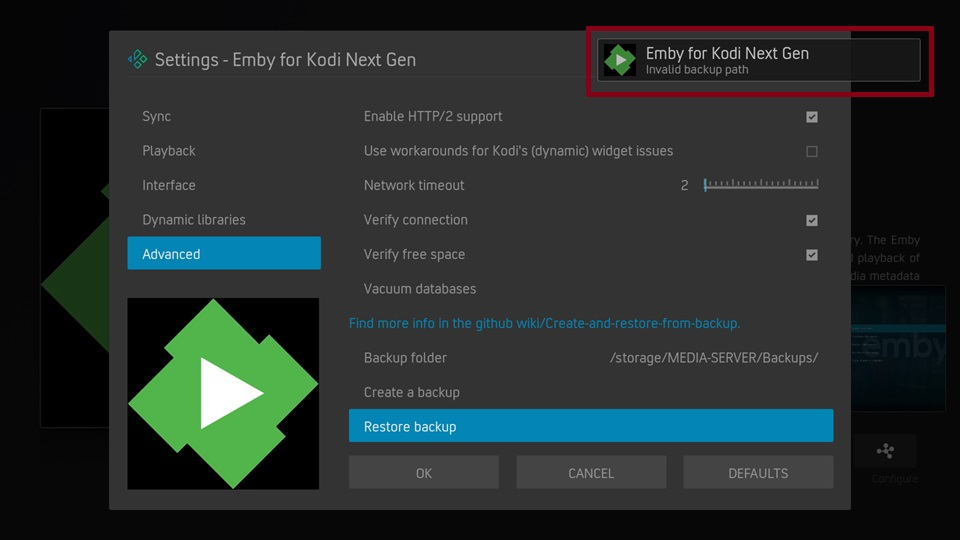Open the Sync settings category
The width and height of the screenshot is (960, 540).
tap(157, 117)
